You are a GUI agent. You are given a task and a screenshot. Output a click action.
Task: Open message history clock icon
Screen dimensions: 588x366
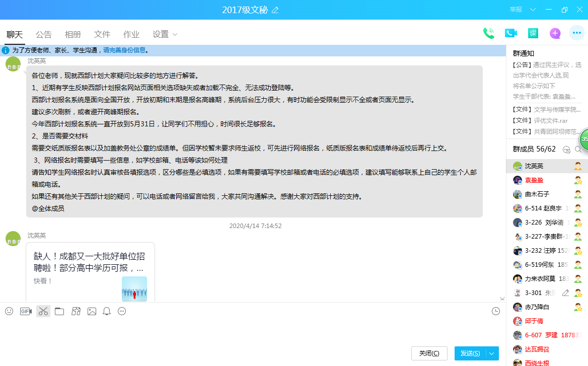point(496,311)
